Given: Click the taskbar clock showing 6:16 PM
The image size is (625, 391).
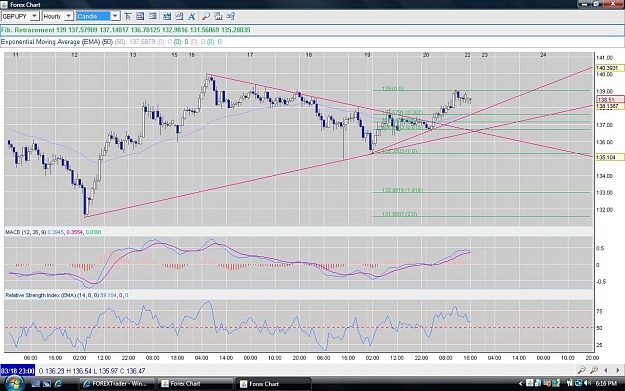Looking at the screenshot, I should [606, 383].
